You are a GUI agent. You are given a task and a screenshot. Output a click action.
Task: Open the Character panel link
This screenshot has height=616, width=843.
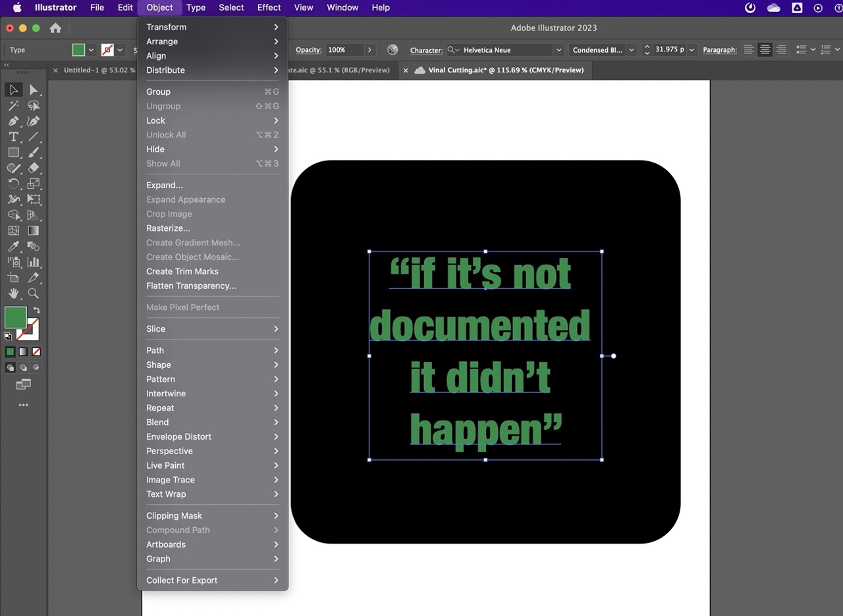point(426,51)
